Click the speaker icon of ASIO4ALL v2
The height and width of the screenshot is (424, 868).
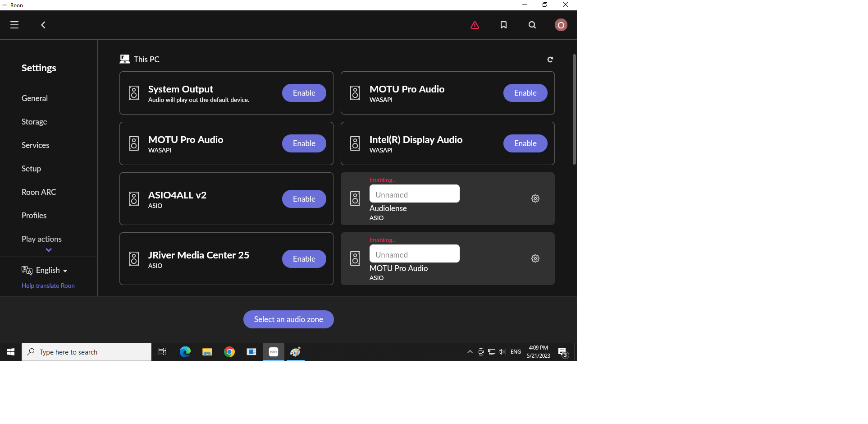(x=134, y=199)
